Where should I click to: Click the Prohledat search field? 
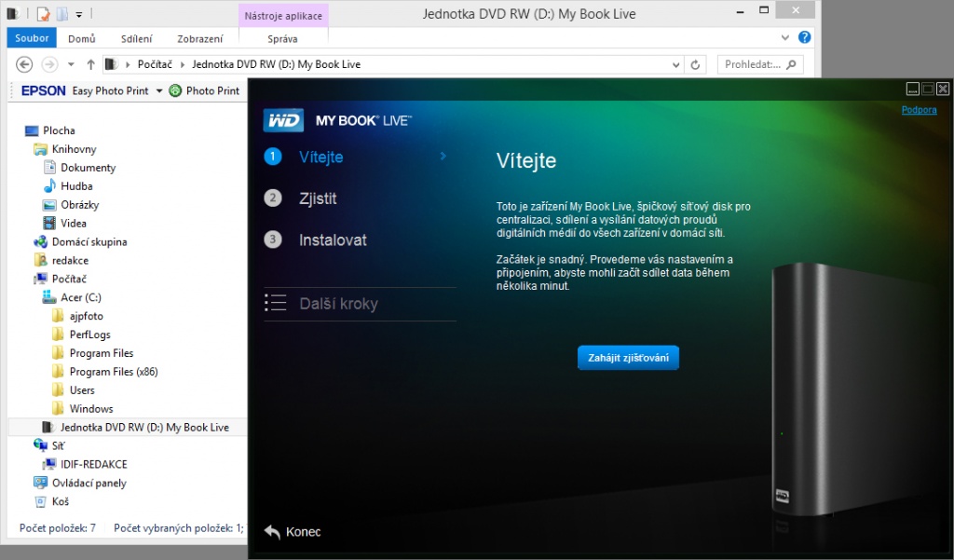tap(760, 64)
